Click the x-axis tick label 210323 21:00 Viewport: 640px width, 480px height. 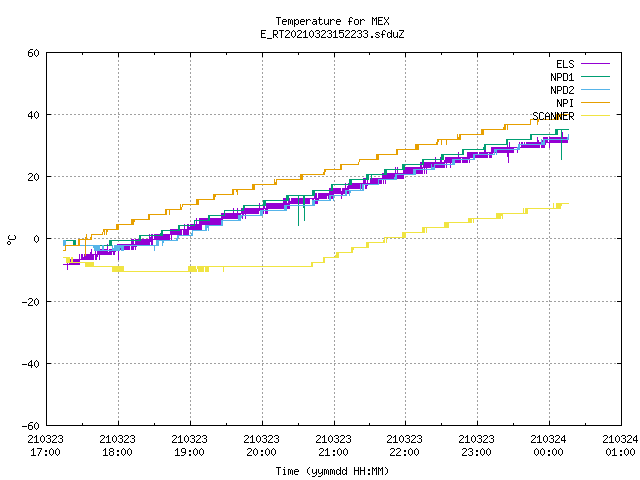click(333, 446)
